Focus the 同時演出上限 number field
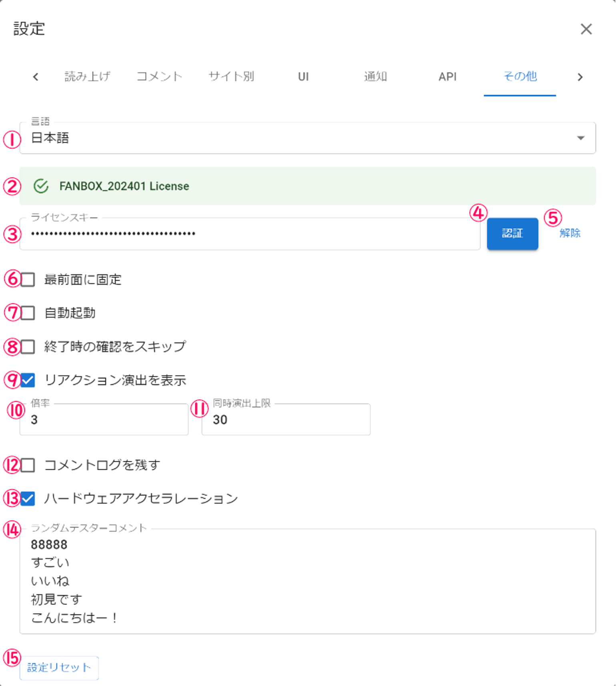The image size is (616, 686). 286,420
